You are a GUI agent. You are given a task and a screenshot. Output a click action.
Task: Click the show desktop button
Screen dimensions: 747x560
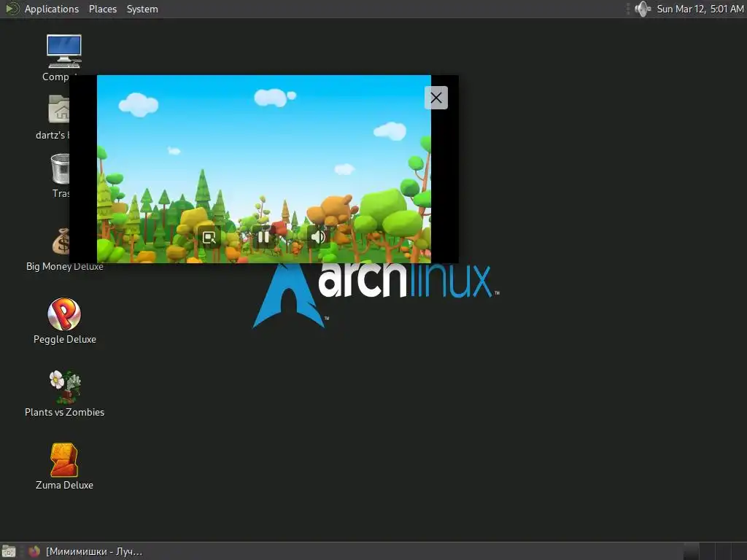pyautogui.click(x=9, y=551)
